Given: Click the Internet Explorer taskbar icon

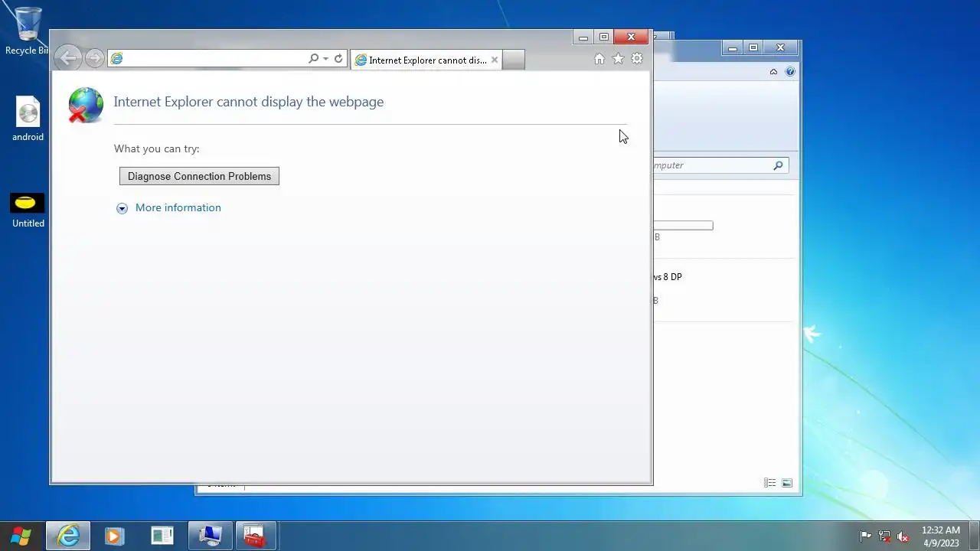Looking at the screenshot, I should click(68, 536).
